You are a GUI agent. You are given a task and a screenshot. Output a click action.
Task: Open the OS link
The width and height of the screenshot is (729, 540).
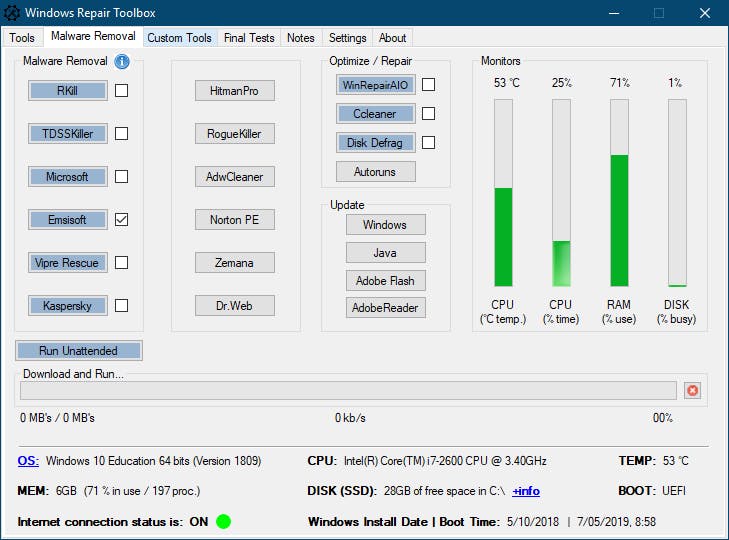pos(28,460)
